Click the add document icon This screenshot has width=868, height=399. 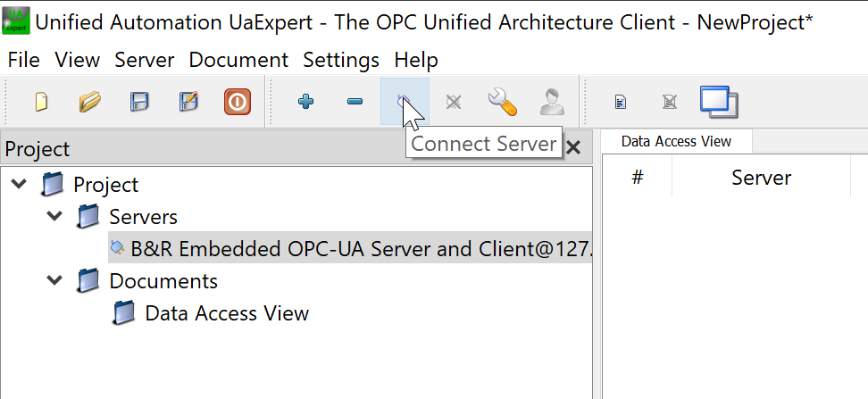tap(622, 102)
